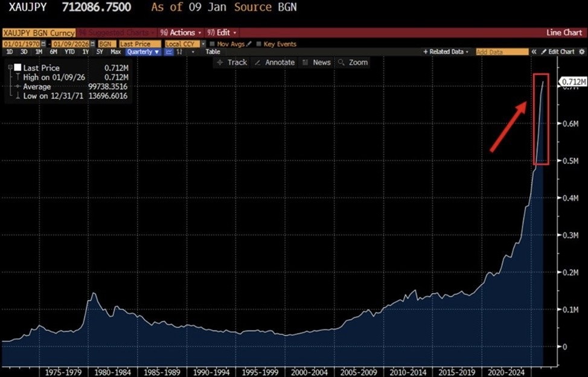Collapse the Last Price legend tree
This screenshot has height=377, width=588.
pyautogui.click(x=10, y=68)
